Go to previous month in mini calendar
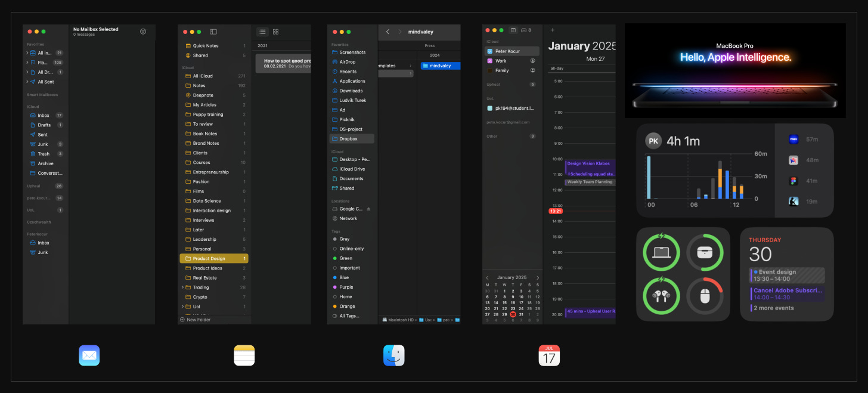868x393 pixels. [487, 278]
